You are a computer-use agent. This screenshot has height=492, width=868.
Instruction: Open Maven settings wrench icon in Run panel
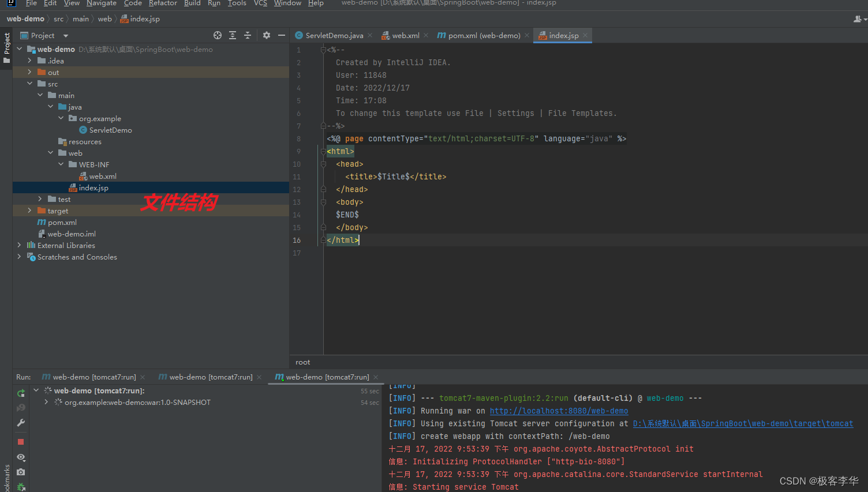(21, 423)
